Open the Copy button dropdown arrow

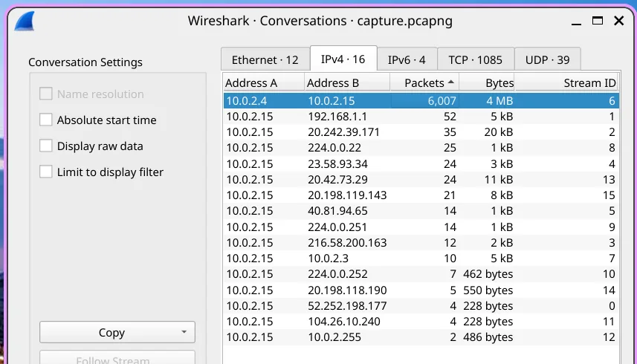[x=184, y=332]
